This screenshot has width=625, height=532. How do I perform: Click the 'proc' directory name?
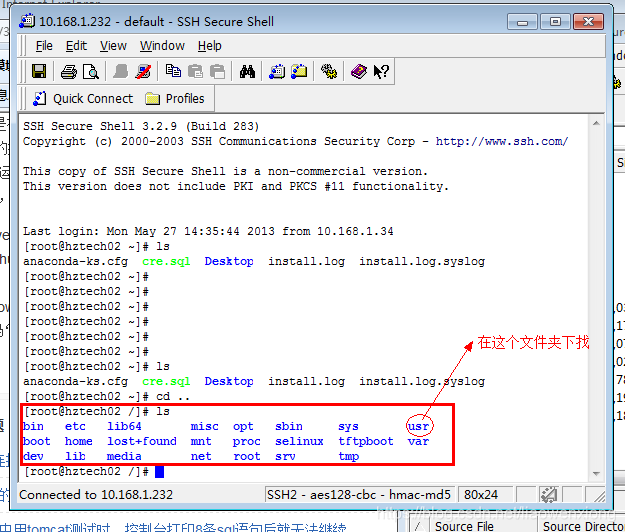tap(247, 442)
